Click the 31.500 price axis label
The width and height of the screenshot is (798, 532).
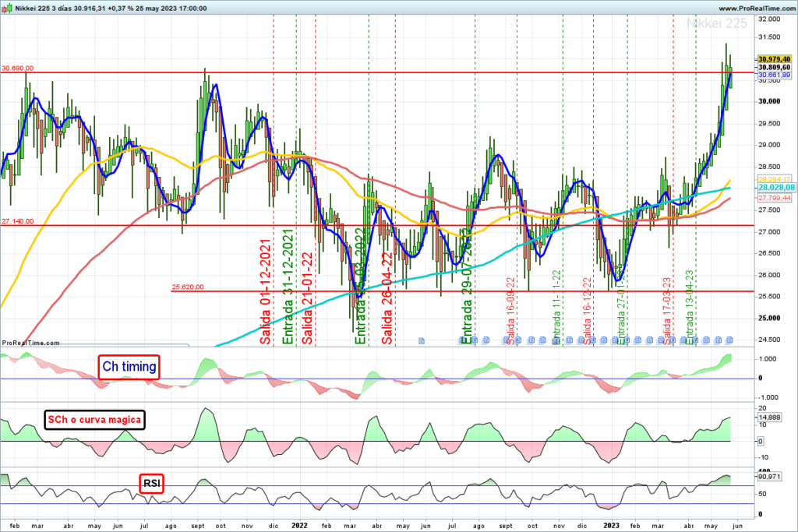[x=769, y=37]
